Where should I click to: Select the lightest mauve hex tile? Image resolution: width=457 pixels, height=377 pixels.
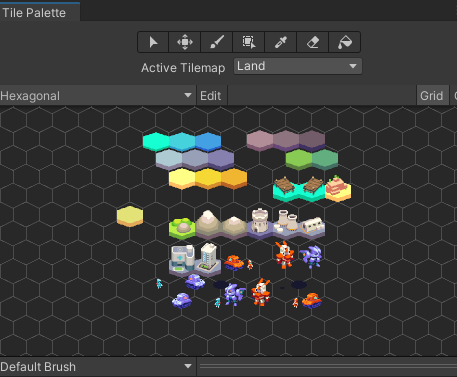(260, 140)
